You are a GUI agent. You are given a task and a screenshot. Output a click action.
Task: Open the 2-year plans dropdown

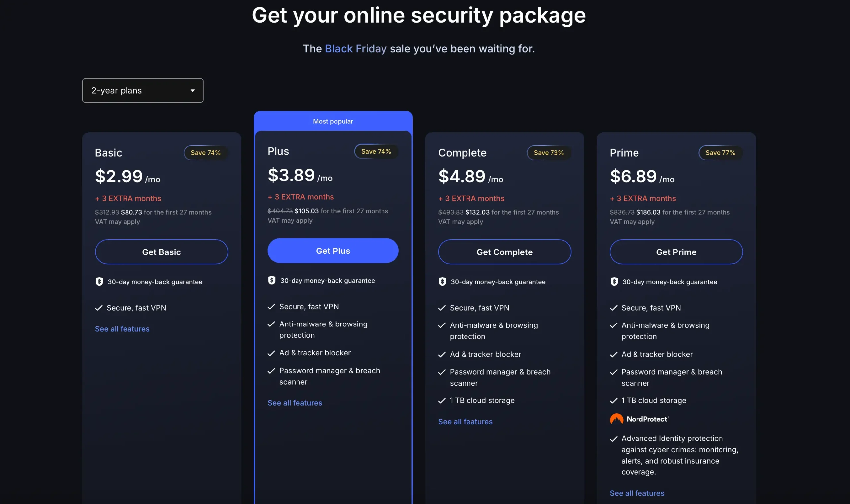(142, 90)
